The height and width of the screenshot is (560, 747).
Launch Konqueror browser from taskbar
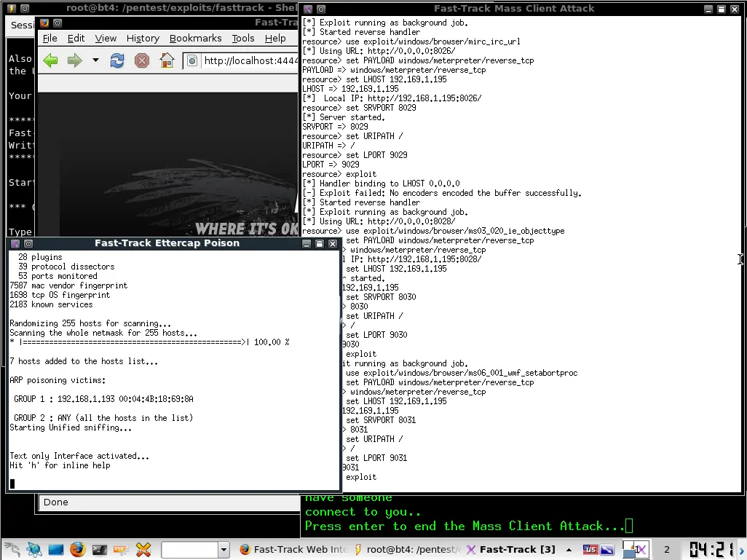pos(33,550)
